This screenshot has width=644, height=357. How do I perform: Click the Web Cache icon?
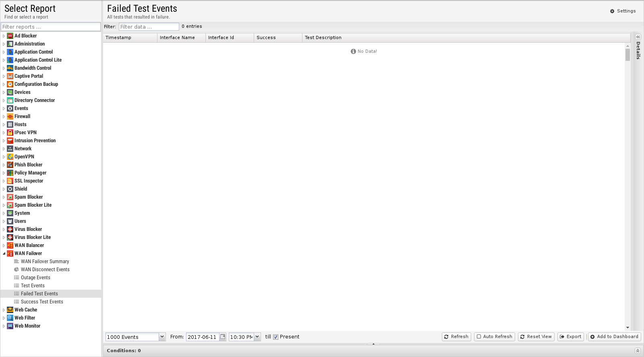tap(10, 310)
